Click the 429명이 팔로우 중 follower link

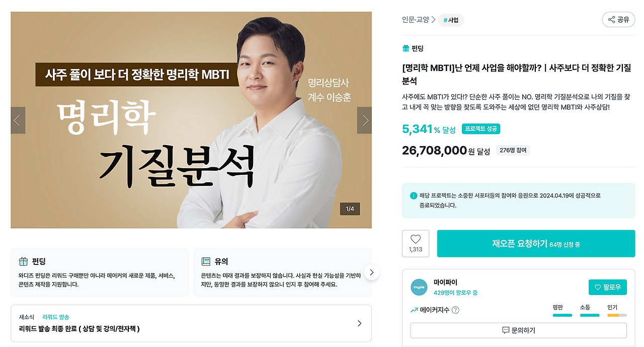pyautogui.click(x=455, y=293)
